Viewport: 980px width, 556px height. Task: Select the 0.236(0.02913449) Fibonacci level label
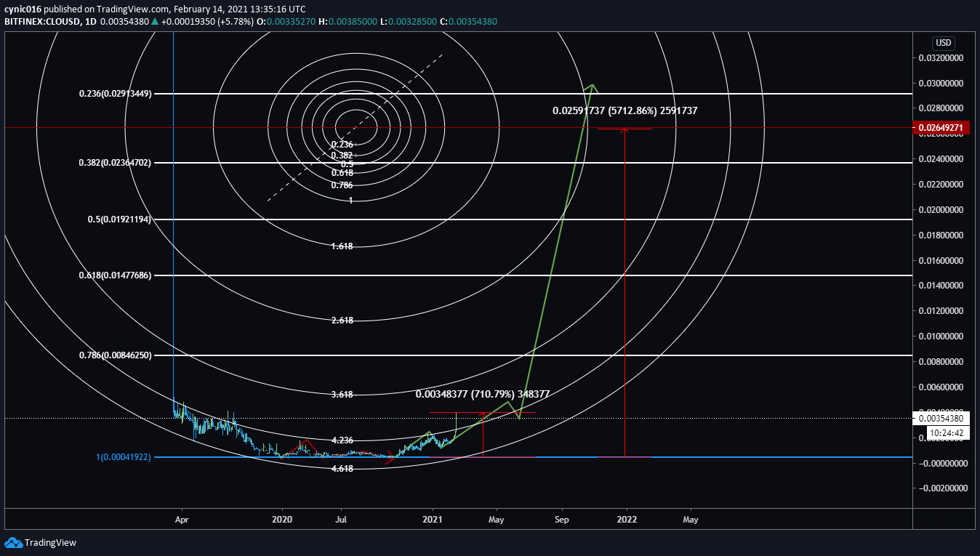[x=115, y=94]
